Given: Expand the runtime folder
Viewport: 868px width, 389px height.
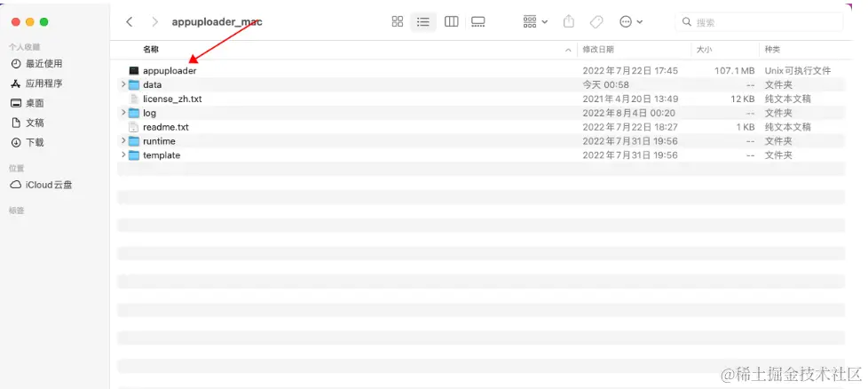Looking at the screenshot, I should (123, 141).
